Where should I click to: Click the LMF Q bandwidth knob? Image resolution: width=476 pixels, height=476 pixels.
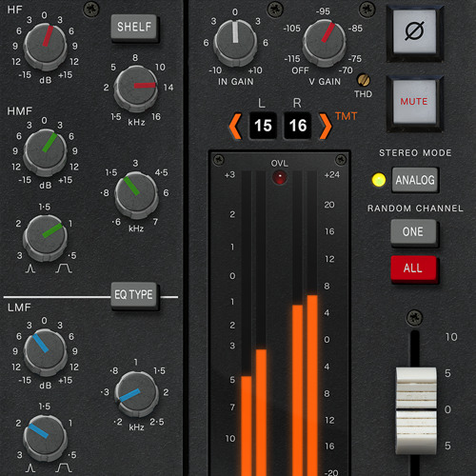[x=46, y=437]
